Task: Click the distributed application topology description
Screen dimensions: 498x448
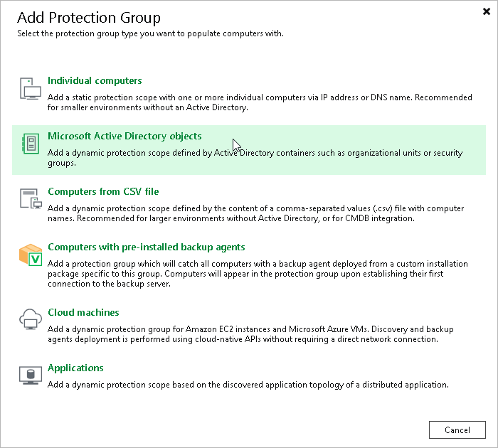Action: 248,385
